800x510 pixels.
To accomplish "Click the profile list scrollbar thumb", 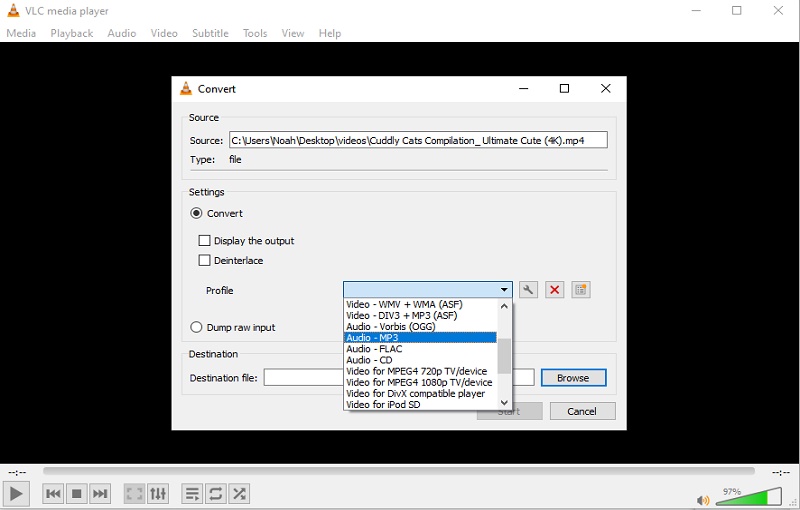I will 504,355.
